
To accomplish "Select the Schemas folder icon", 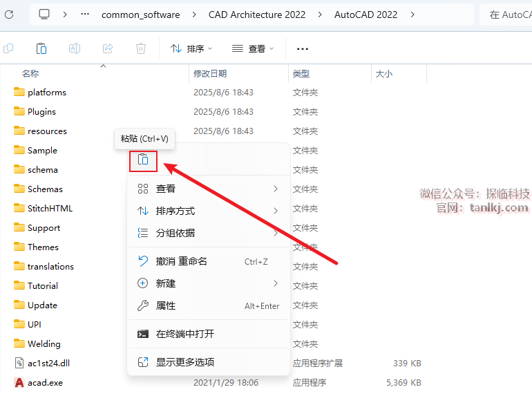I will (19, 189).
